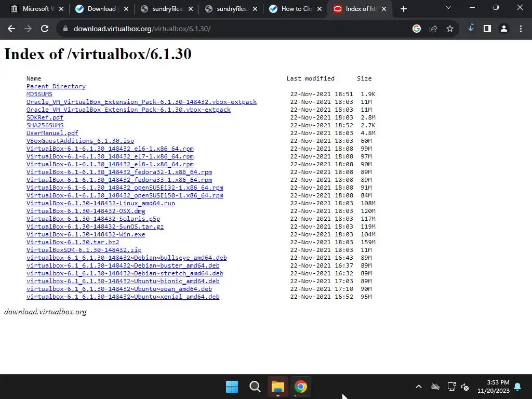Viewport: 532px width, 399px height.
Task: Download the el7 x86_64 rpm
Action: tap(110, 156)
